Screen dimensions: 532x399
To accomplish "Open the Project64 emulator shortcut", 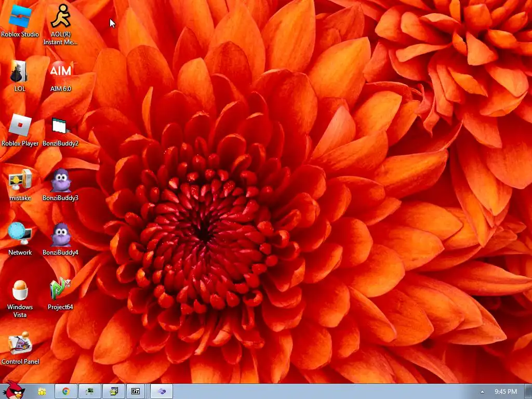I will tap(60, 294).
